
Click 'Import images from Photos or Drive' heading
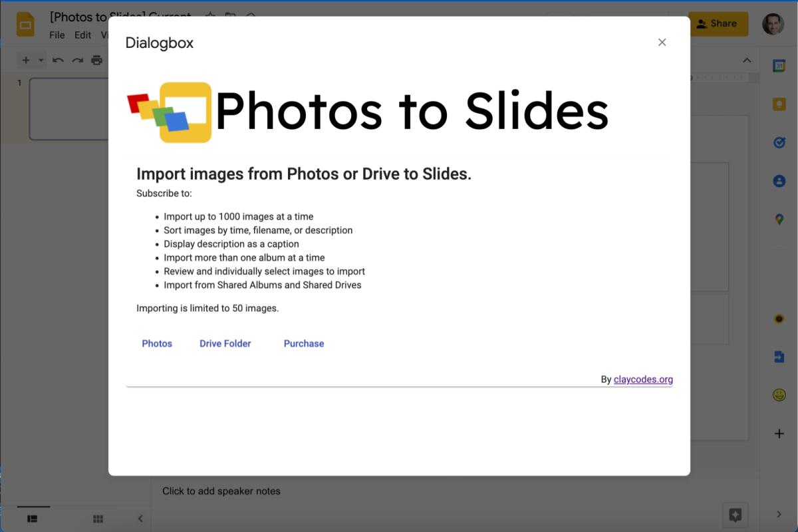pos(304,174)
